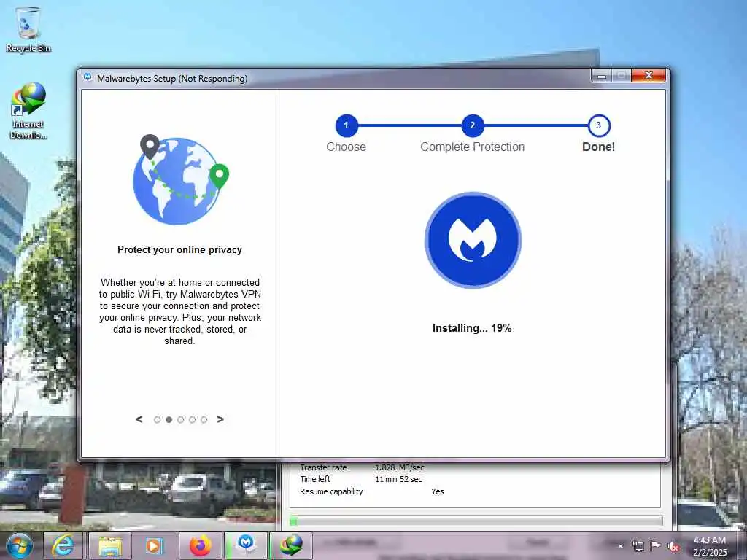
Task: Click step 2 circle above Complete Protection
Action: (473, 125)
